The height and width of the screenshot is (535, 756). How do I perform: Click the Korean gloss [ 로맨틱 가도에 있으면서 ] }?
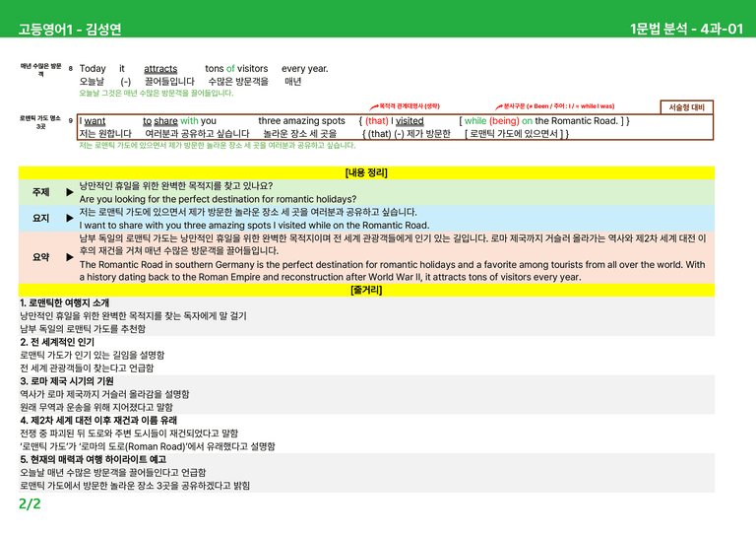coord(517,134)
